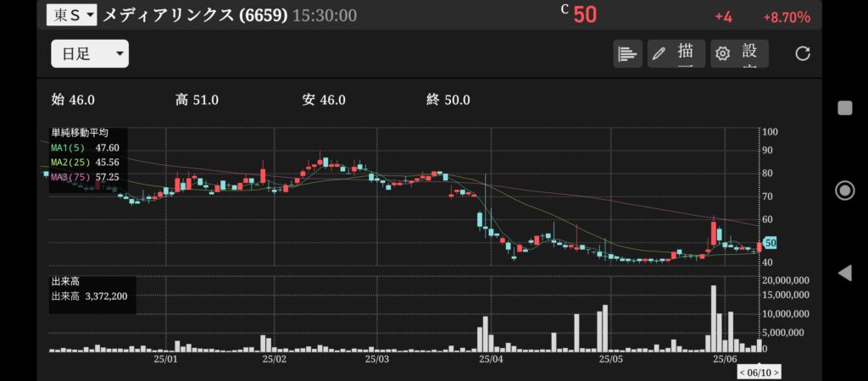The image size is (868, 381).
Task: Click the MA3(75) 57.25 legend entry
Action: [x=84, y=178]
